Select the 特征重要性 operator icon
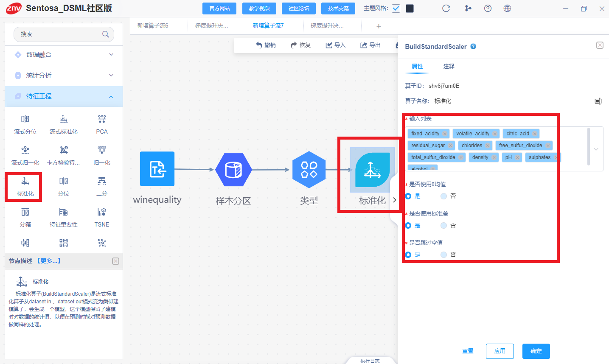Image resolution: width=609 pixels, height=364 pixels. coord(64,212)
